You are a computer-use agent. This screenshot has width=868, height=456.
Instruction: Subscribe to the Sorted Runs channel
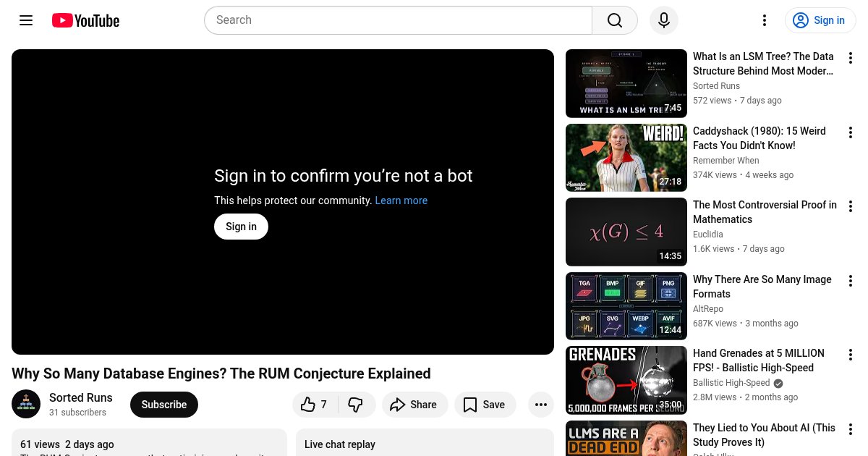(163, 405)
